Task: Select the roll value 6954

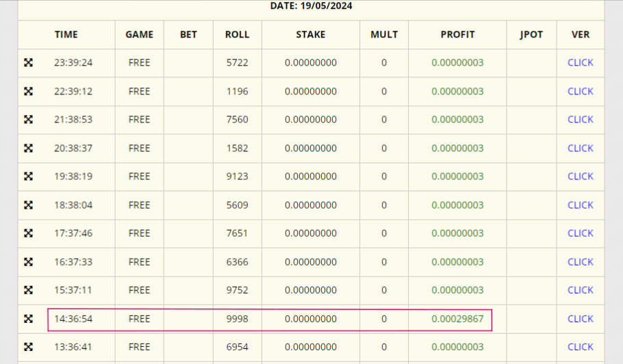Action: coord(237,347)
